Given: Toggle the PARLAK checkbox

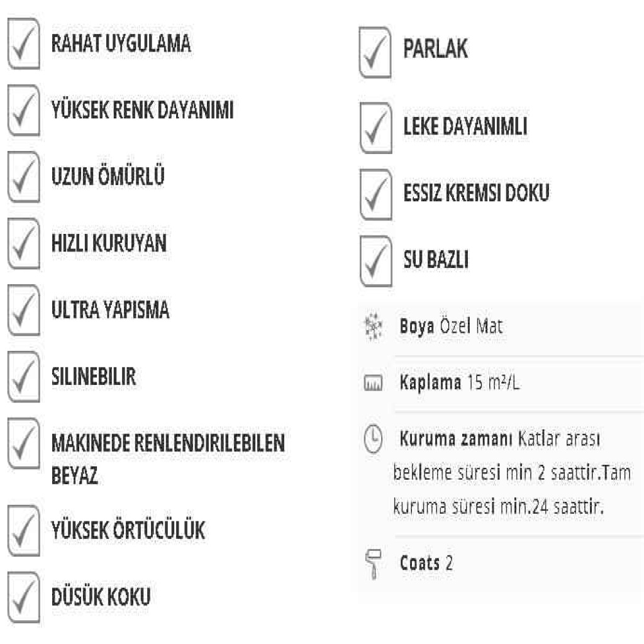Looking at the screenshot, I should (x=377, y=53).
